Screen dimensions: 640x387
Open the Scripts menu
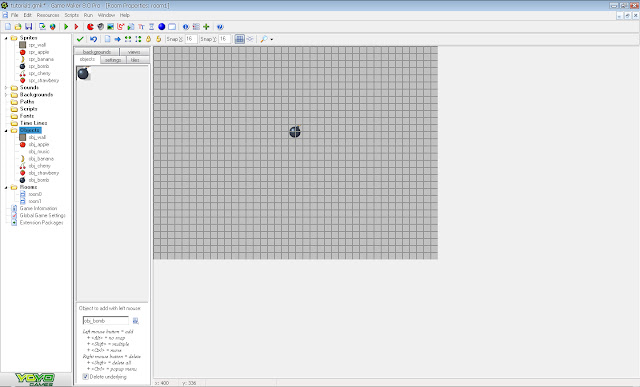(x=71, y=15)
